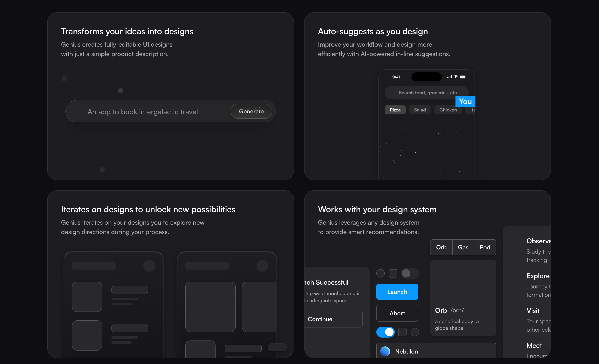
Task: Switch to the Pod tab
Action: (485, 247)
